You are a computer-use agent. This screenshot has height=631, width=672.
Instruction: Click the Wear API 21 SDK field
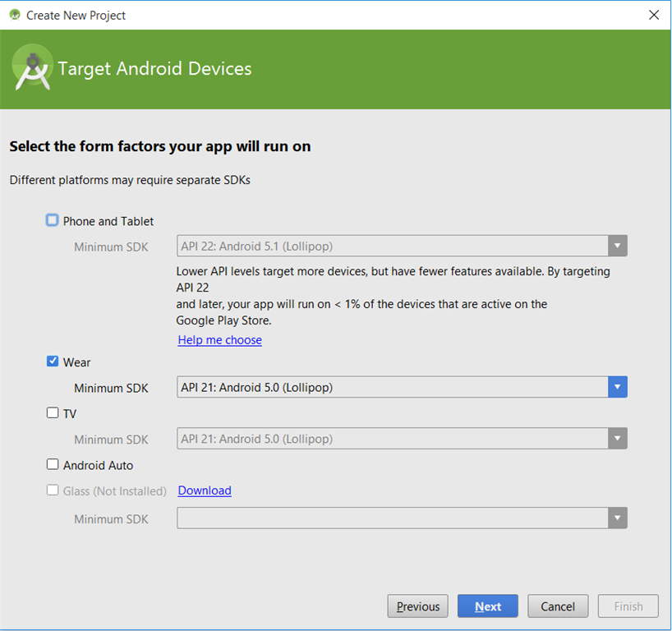392,387
